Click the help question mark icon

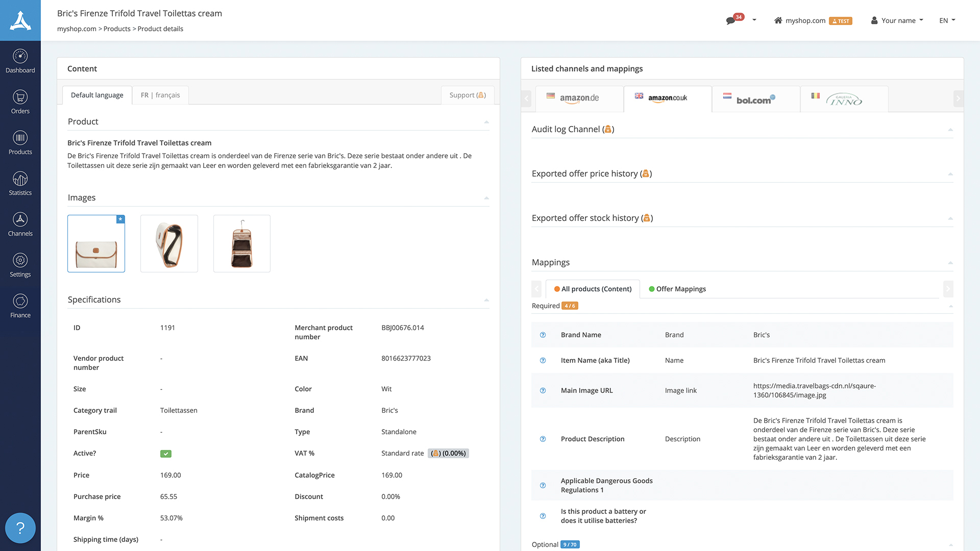(20, 528)
